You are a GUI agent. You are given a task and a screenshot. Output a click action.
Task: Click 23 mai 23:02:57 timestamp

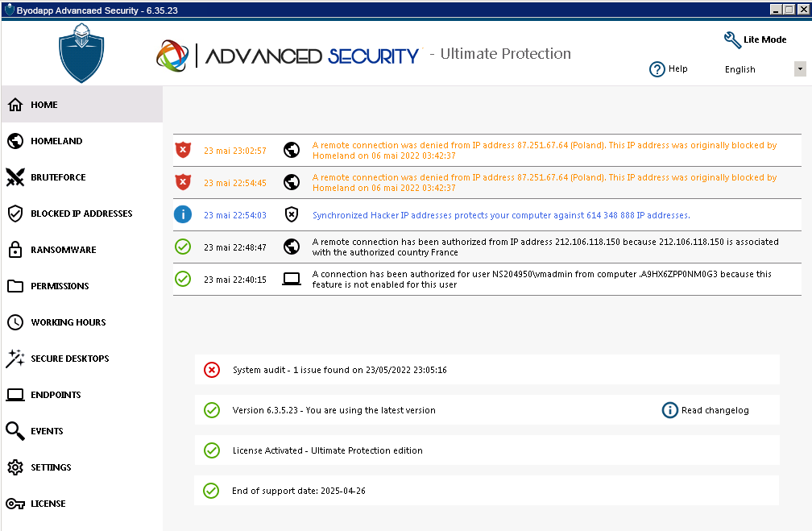[x=235, y=151]
